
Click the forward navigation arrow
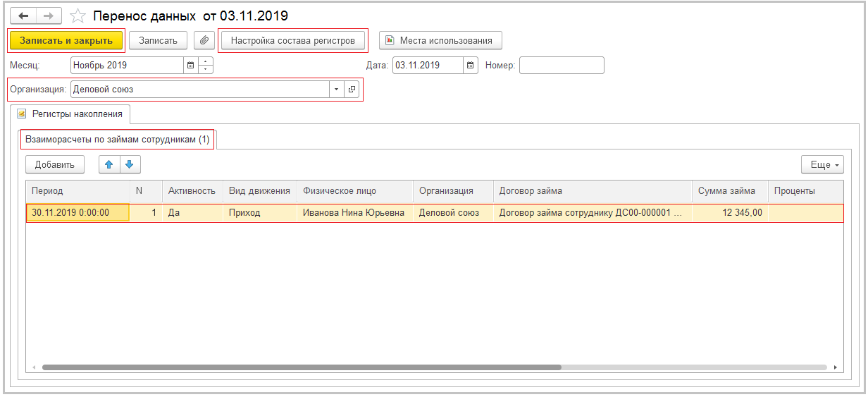49,16
